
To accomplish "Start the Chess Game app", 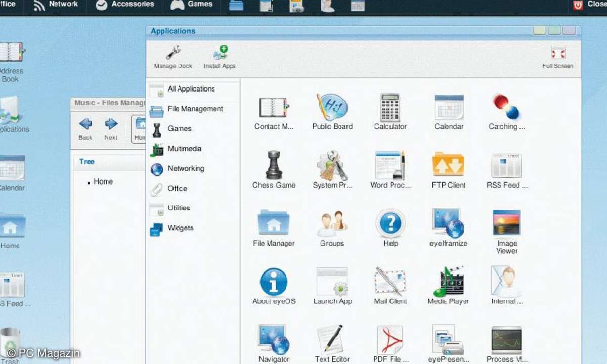I will tap(274, 165).
